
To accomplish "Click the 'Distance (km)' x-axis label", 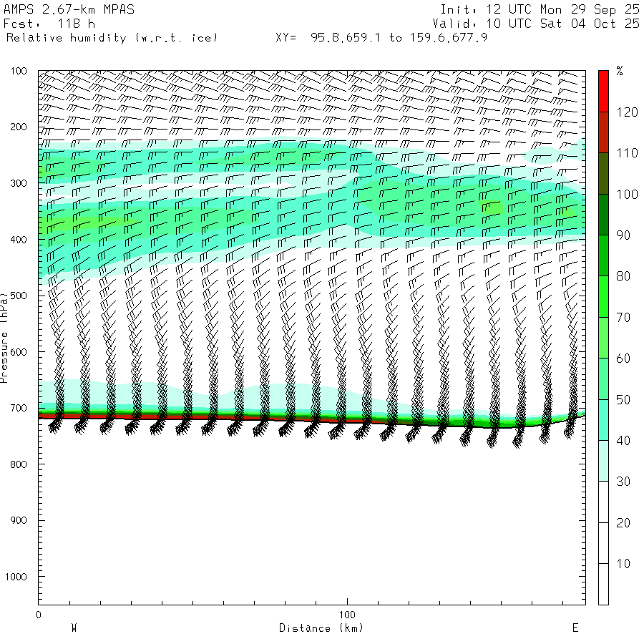I will 321,628.
